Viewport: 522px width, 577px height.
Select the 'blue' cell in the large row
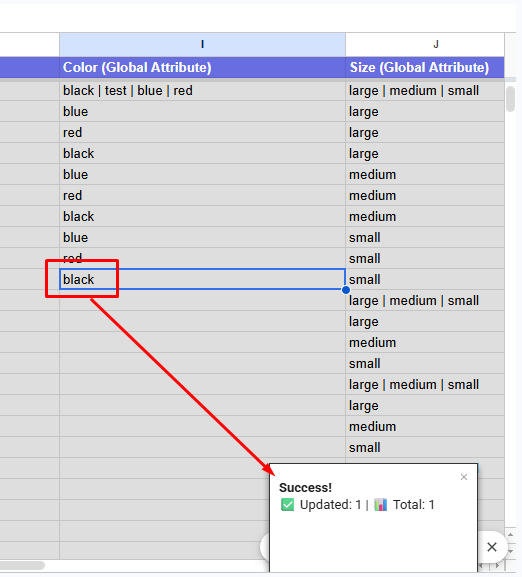click(x=202, y=111)
